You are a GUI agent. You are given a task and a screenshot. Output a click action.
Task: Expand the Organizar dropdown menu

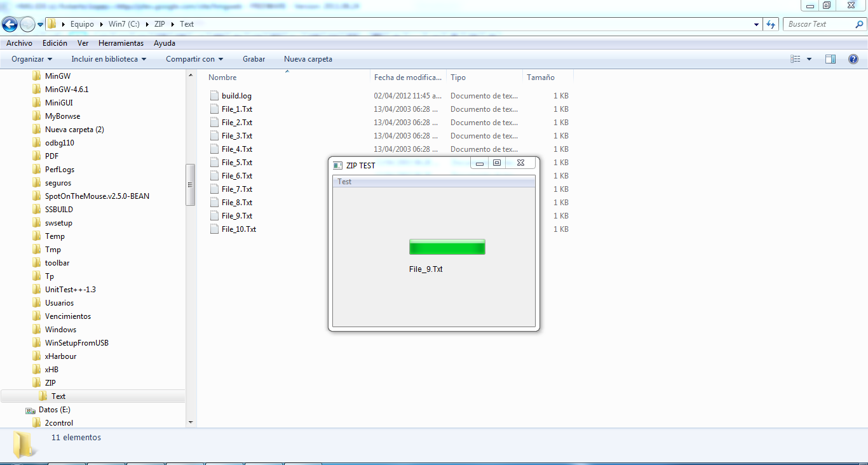[x=32, y=59]
